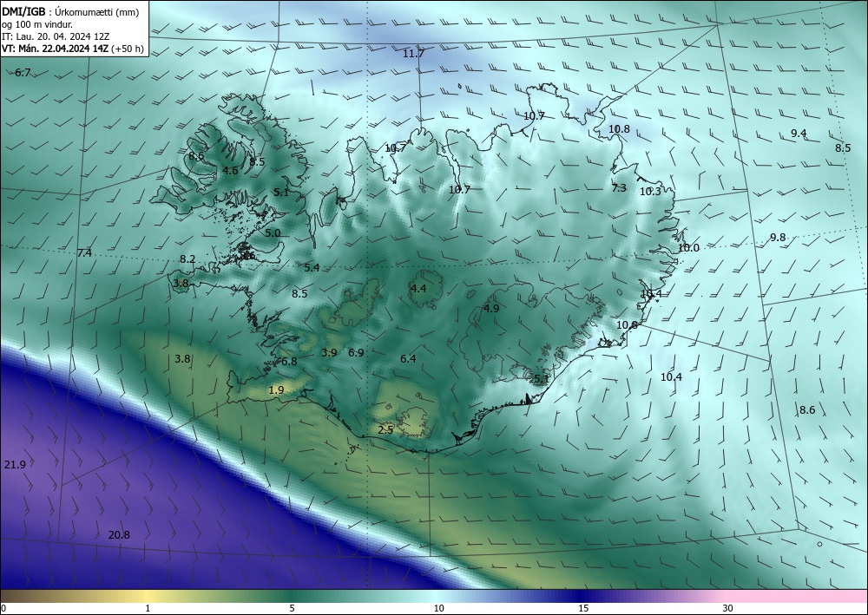The height and width of the screenshot is (615, 868).
Task: Click the map value 7.3
Action: point(619,188)
